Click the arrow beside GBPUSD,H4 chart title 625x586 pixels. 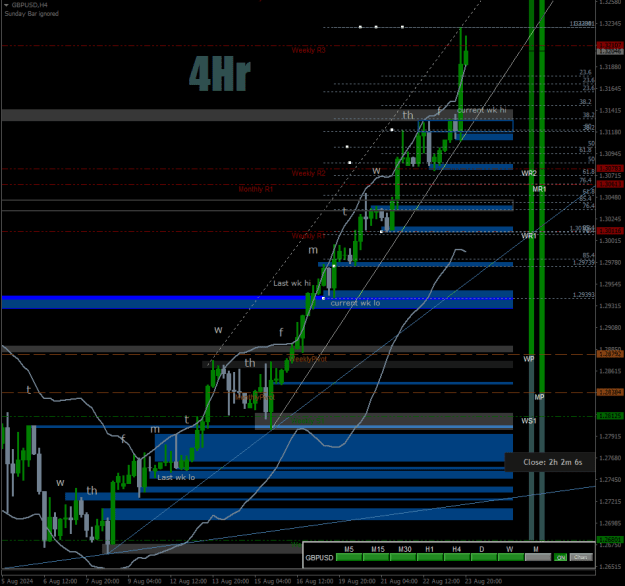pyautogui.click(x=6, y=5)
